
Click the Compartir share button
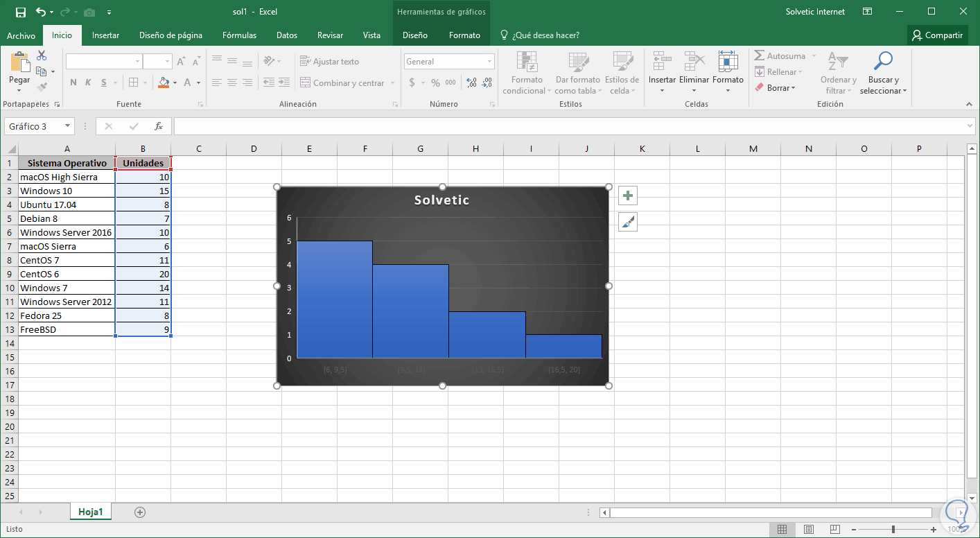pyautogui.click(x=938, y=35)
